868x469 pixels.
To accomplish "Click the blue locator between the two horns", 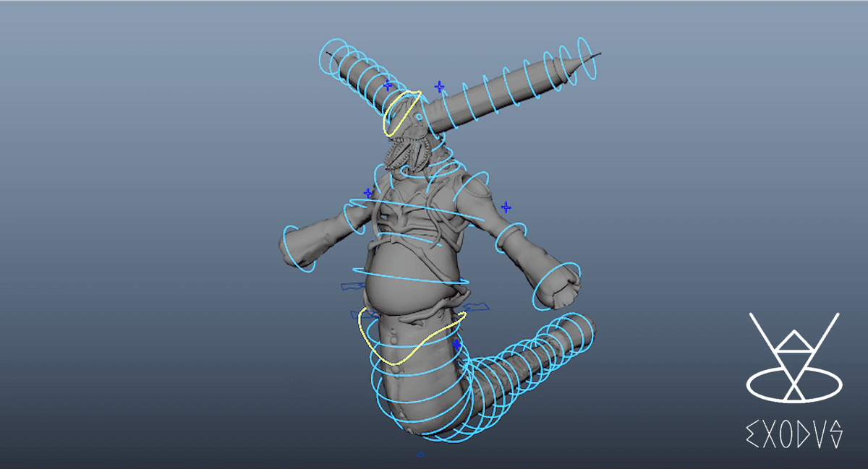I will [x=439, y=87].
